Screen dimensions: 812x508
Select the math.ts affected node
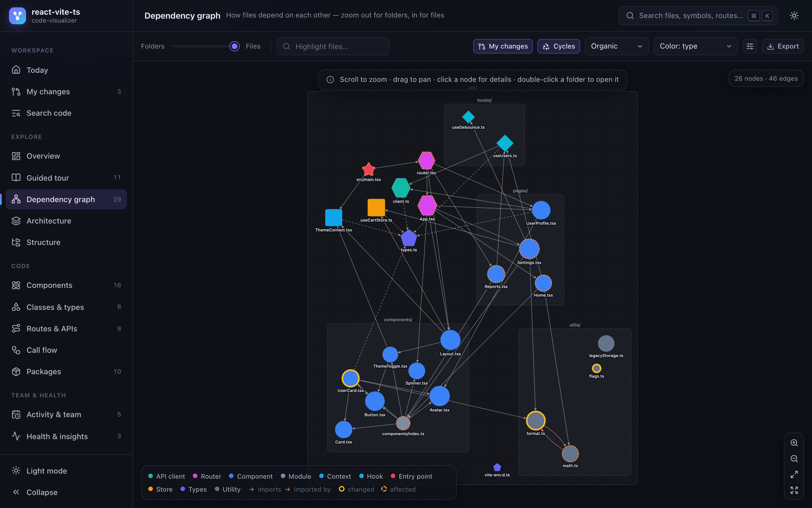[570, 454]
